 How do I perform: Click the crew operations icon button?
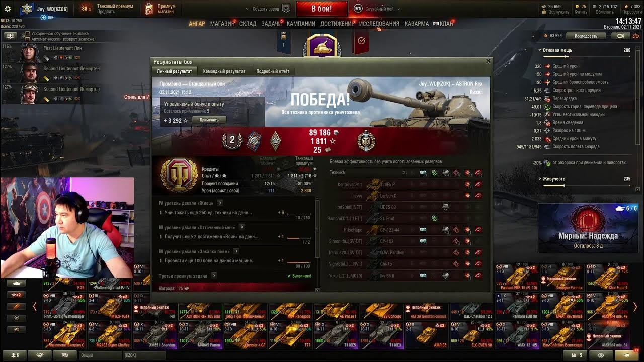(11, 36)
